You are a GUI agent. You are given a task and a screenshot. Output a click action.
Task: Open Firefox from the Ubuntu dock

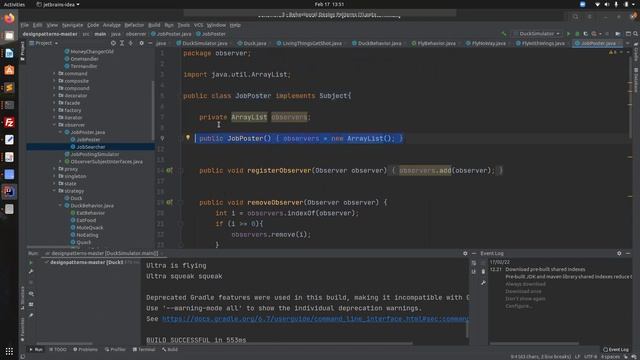pos(9,18)
